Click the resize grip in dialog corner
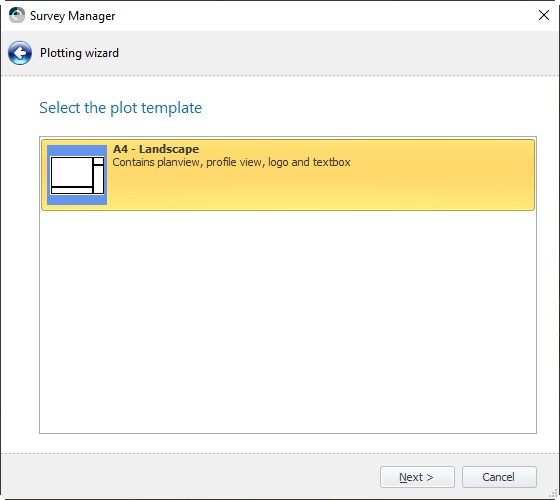560x500 pixels. pyautogui.click(x=553, y=494)
